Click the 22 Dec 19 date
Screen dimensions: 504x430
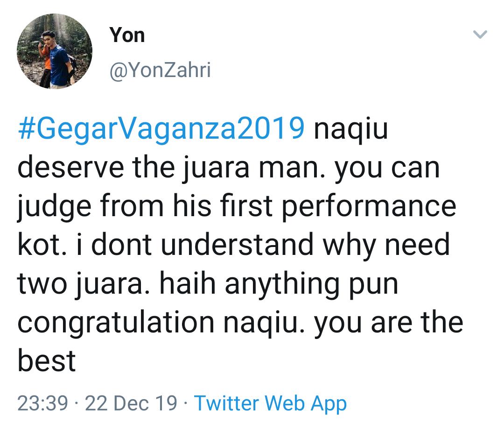click(x=131, y=403)
